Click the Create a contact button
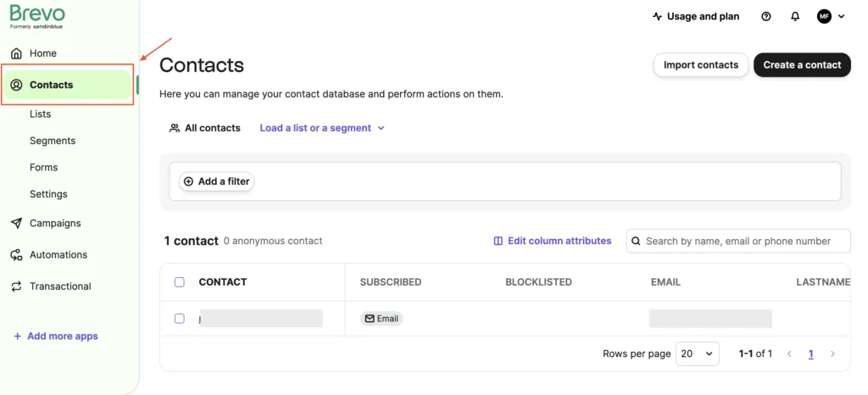The height and width of the screenshot is (395, 868). [802, 64]
